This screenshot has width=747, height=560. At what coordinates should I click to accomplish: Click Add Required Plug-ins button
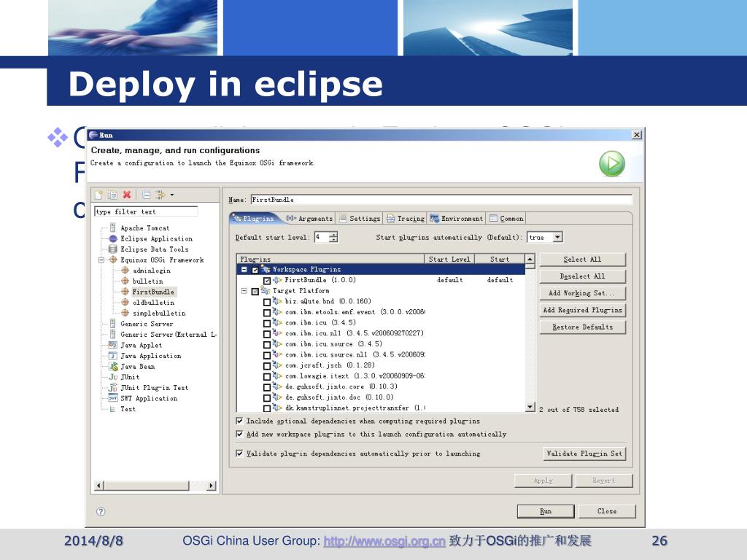point(582,310)
